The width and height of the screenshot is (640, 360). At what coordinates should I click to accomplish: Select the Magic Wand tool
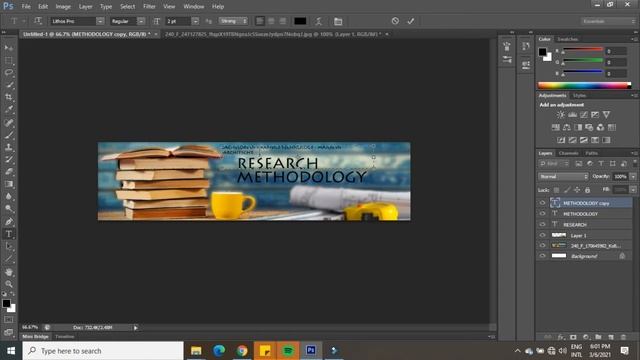click(x=9, y=85)
